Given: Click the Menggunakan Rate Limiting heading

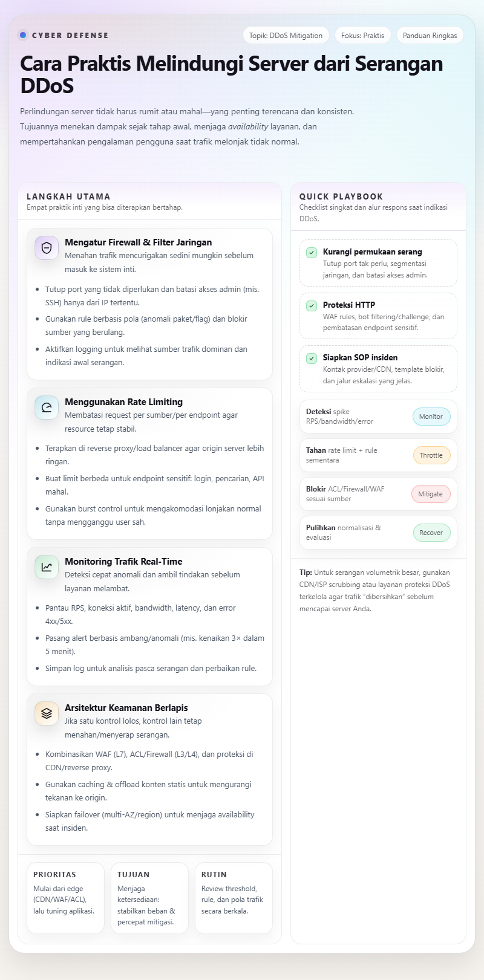Looking at the screenshot, I should pyautogui.click(x=123, y=402).
